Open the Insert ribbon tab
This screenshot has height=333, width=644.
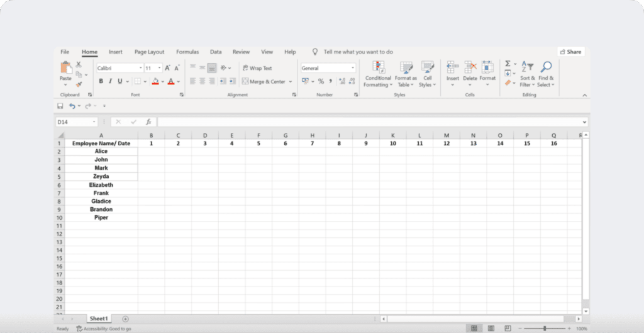pos(116,52)
